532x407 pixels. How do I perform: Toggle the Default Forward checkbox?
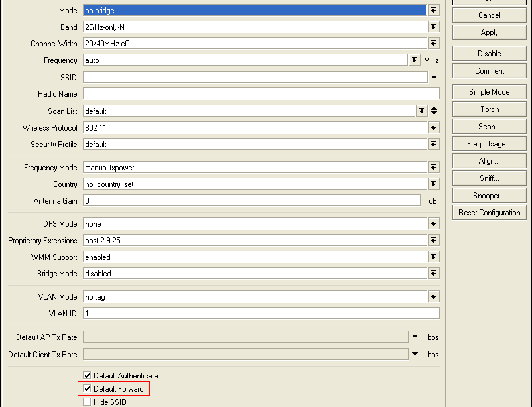click(x=87, y=388)
